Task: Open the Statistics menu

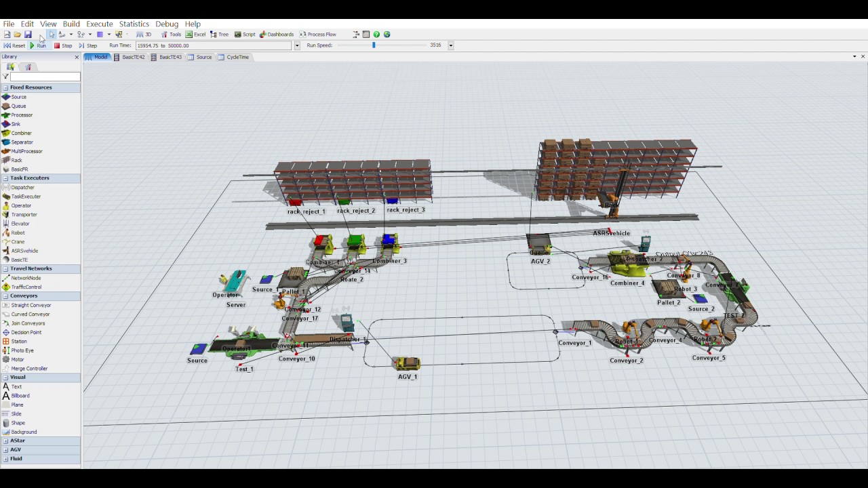Action: click(134, 24)
